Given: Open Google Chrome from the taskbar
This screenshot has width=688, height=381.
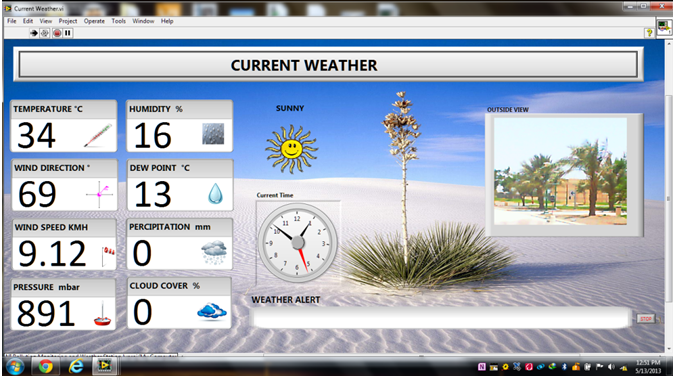Looking at the screenshot, I should pos(45,366).
